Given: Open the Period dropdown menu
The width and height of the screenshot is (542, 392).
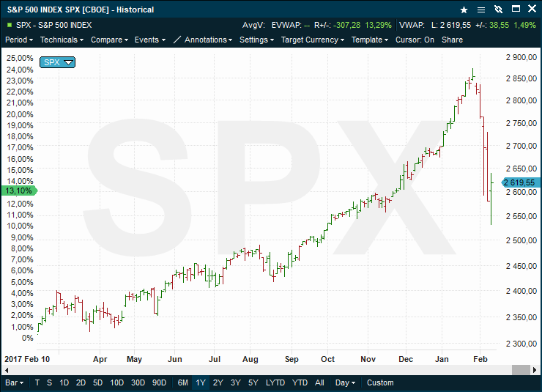Looking at the screenshot, I should click(19, 40).
